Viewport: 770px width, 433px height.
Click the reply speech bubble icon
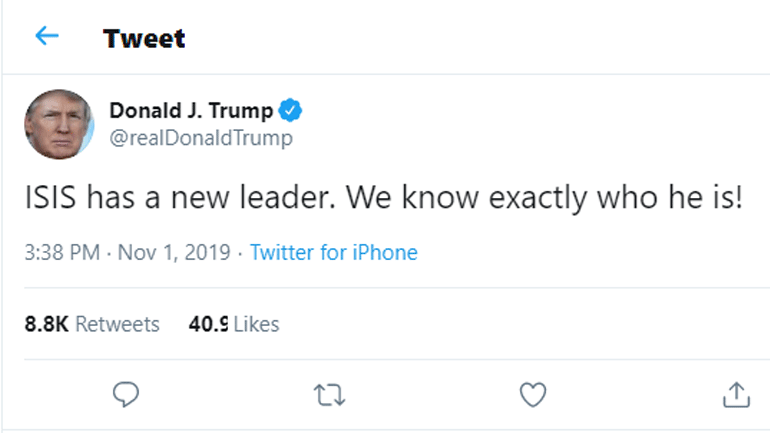tap(125, 395)
